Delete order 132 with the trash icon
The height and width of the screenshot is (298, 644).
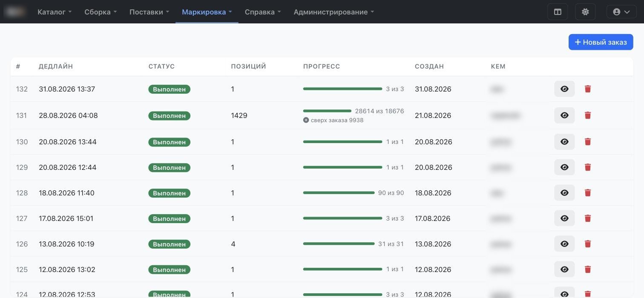pos(588,89)
